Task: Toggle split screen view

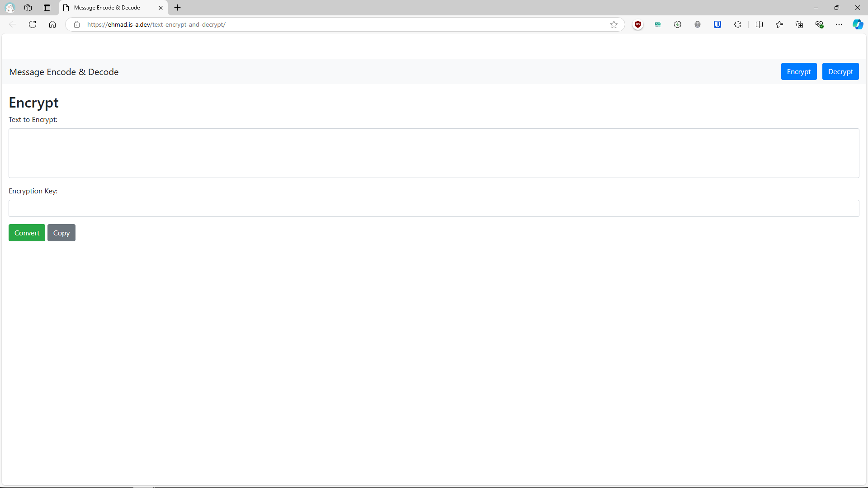Action: (x=759, y=24)
